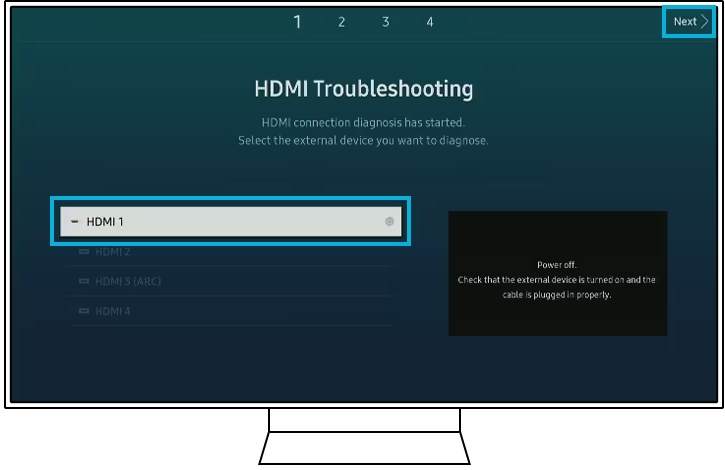Select the HDMI 1 device row
The height and width of the screenshot is (470, 725).
point(230,221)
